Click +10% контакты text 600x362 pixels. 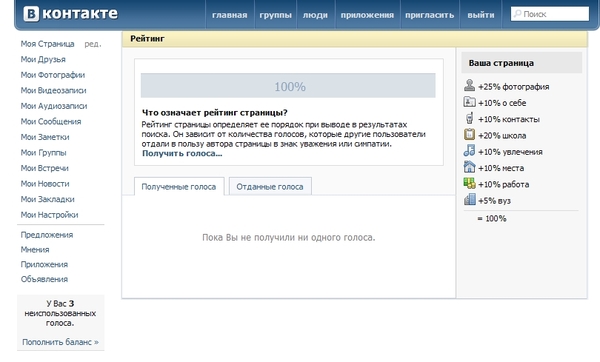coord(509,119)
